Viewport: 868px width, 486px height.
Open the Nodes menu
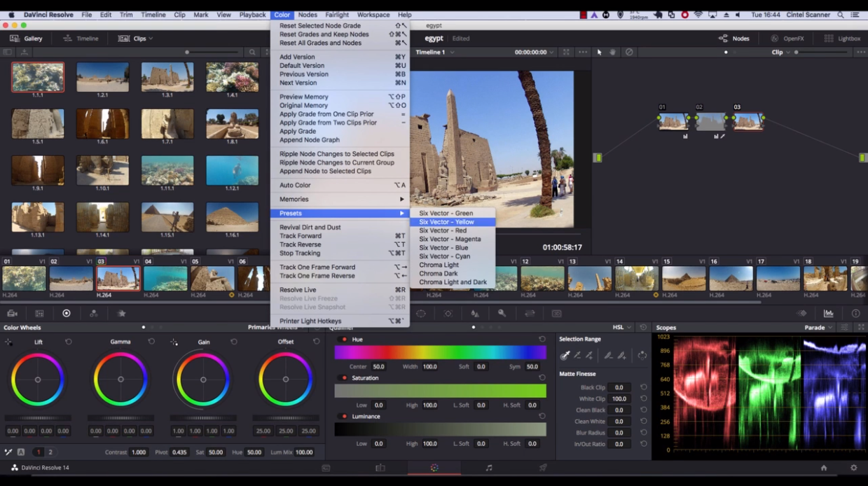tap(308, 15)
